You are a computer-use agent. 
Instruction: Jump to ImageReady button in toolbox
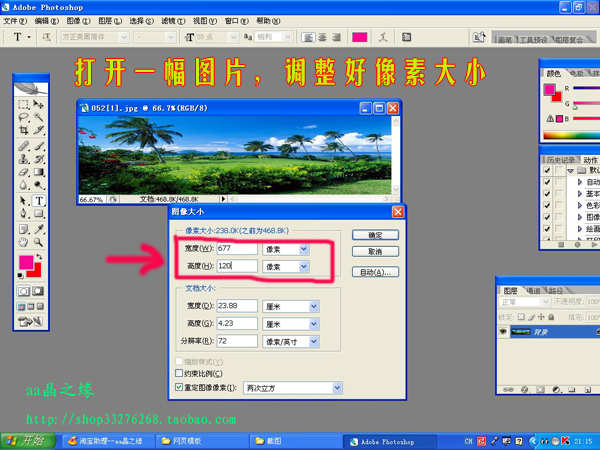coord(30,322)
